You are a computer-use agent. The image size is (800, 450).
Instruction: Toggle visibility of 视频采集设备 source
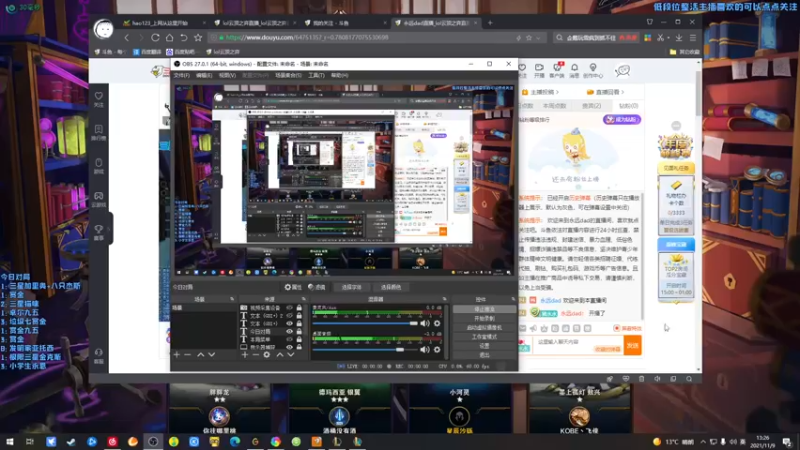(289, 308)
